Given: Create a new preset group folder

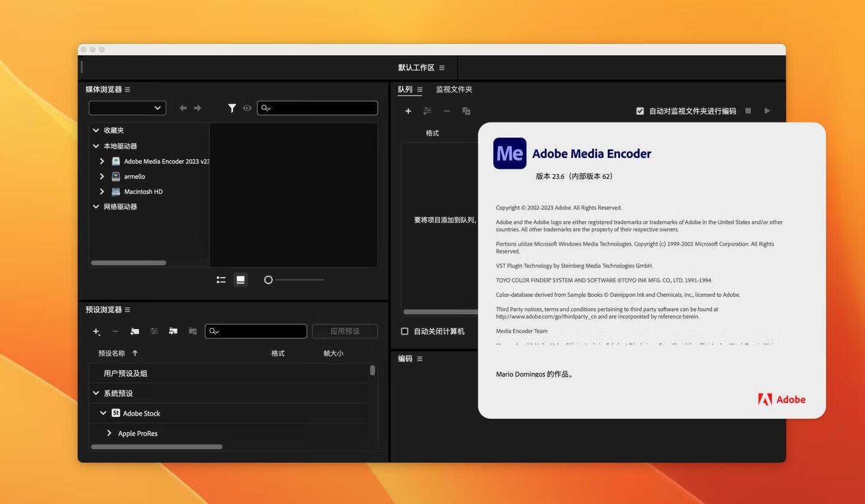Looking at the screenshot, I should 135,331.
